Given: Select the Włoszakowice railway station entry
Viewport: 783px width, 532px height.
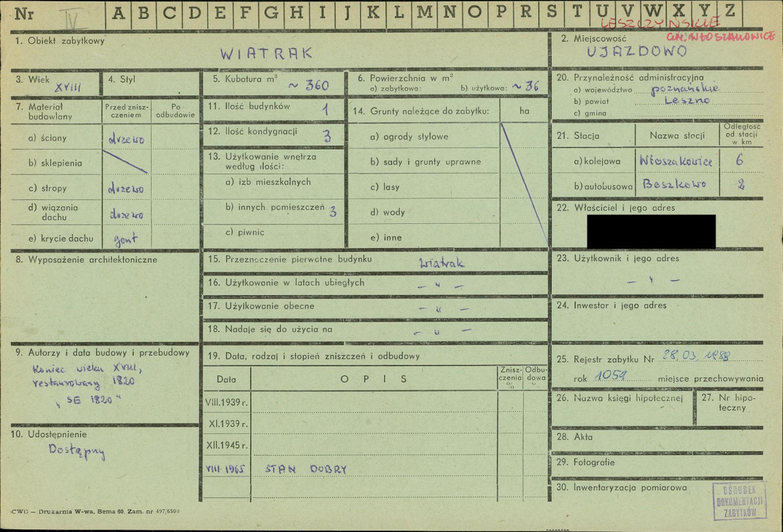Looking at the screenshot, I should click(x=676, y=161).
